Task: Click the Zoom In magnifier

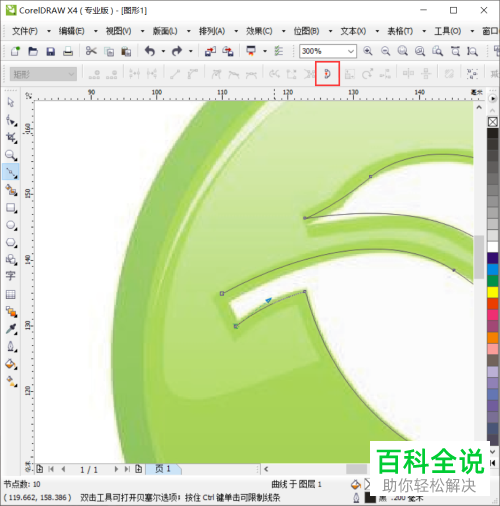Action: click(x=368, y=51)
